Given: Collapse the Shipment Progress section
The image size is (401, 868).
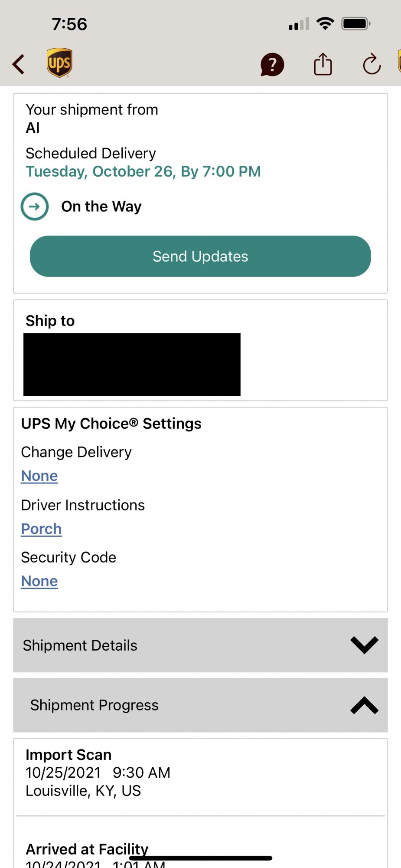Looking at the screenshot, I should 95,705.
